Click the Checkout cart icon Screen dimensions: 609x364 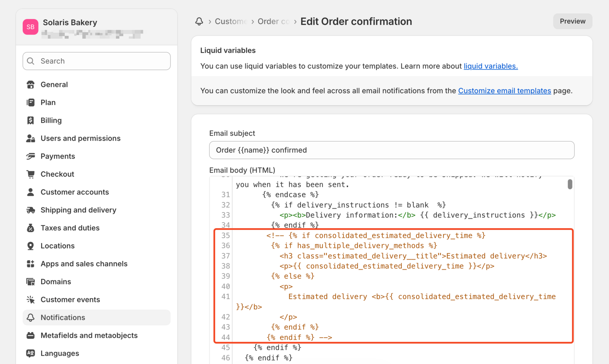30,174
